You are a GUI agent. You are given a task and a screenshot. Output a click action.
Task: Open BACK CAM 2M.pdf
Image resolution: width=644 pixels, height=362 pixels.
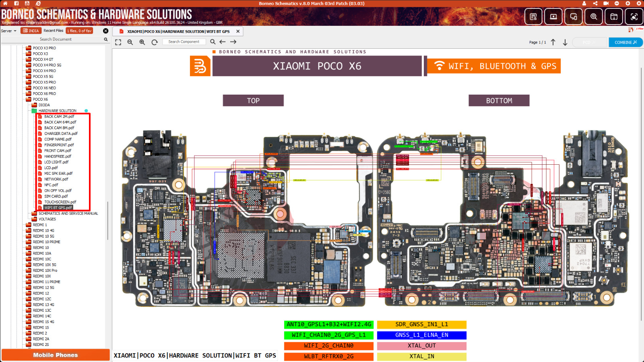coord(59,116)
